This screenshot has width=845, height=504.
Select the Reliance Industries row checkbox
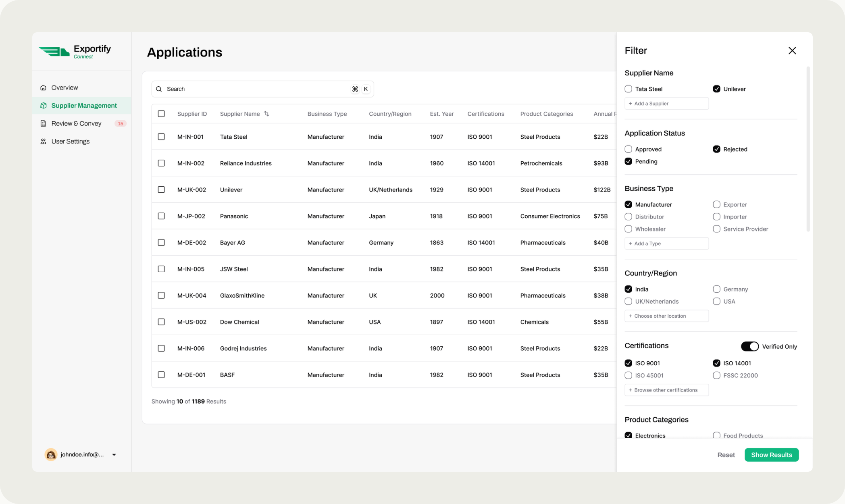[161, 163]
